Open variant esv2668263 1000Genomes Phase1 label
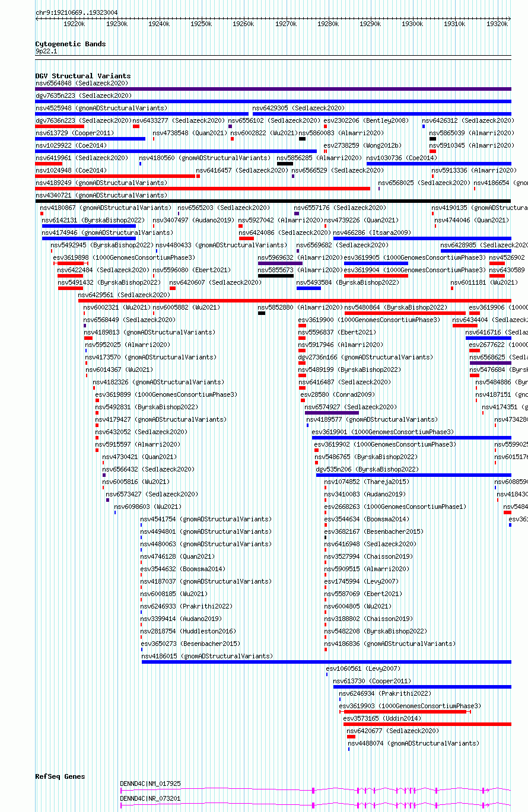 pyautogui.click(x=395, y=507)
